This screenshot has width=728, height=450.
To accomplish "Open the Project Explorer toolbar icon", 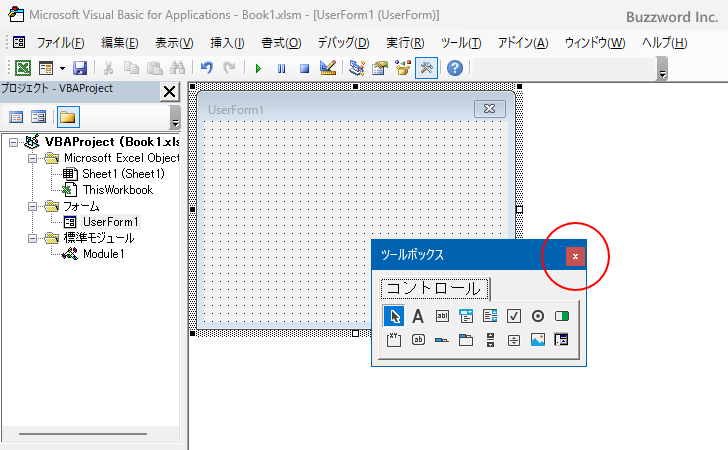I will point(357,68).
